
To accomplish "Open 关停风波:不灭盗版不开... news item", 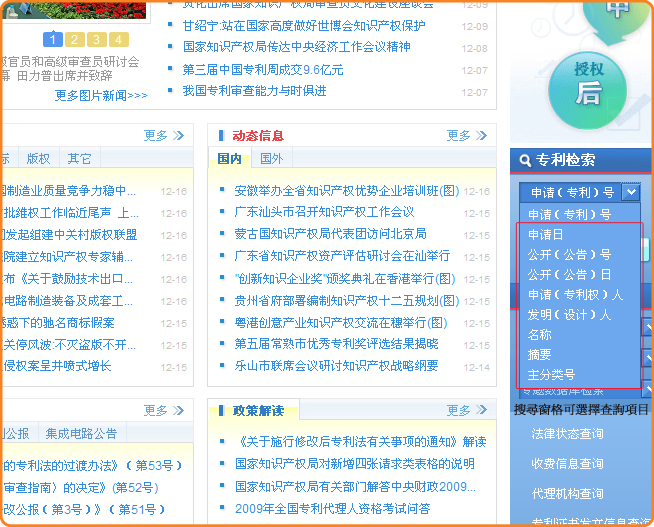I will click(69, 345).
